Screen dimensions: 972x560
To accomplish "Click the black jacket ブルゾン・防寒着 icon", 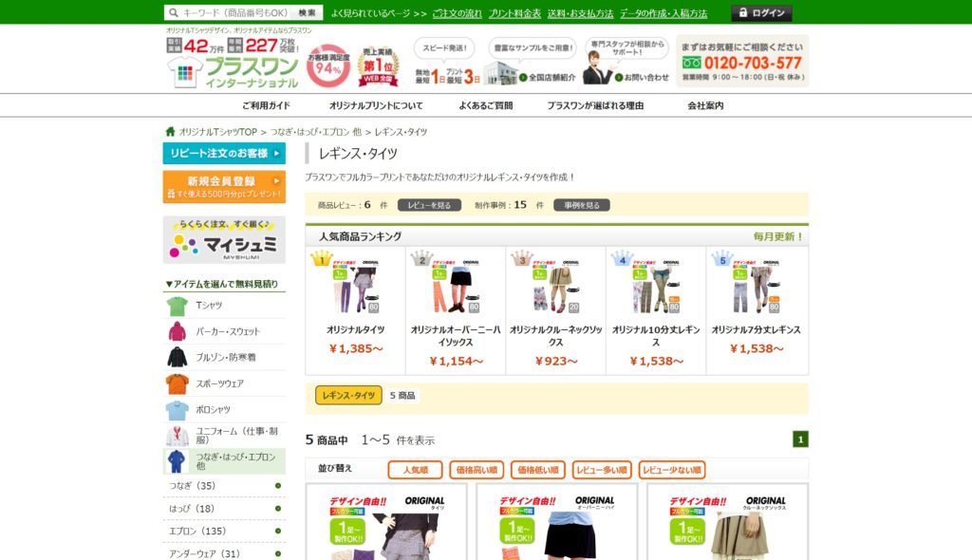I will pyautogui.click(x=178, y=357).
